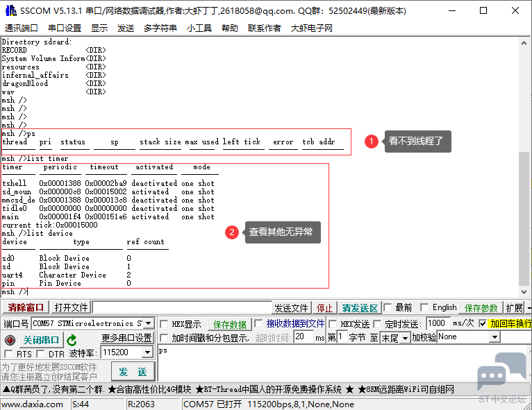
Task: Click the SSCOM app icon in title bar
Action: (x=10, y=10)
